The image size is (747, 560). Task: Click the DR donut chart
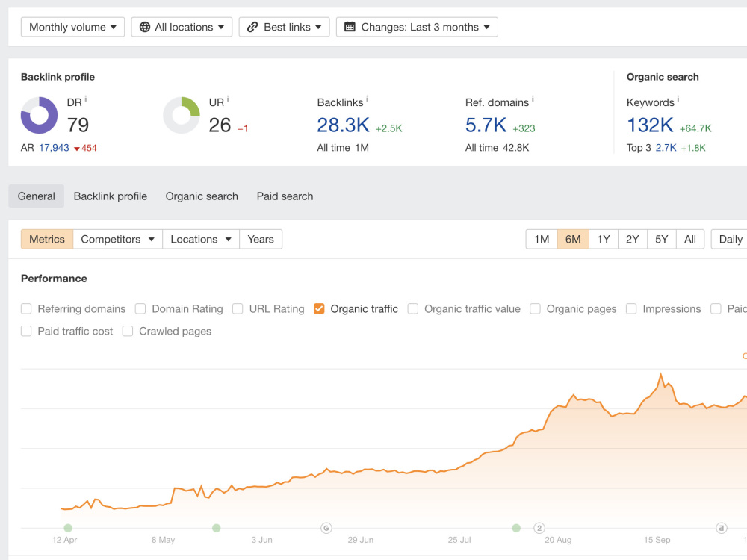39,115
